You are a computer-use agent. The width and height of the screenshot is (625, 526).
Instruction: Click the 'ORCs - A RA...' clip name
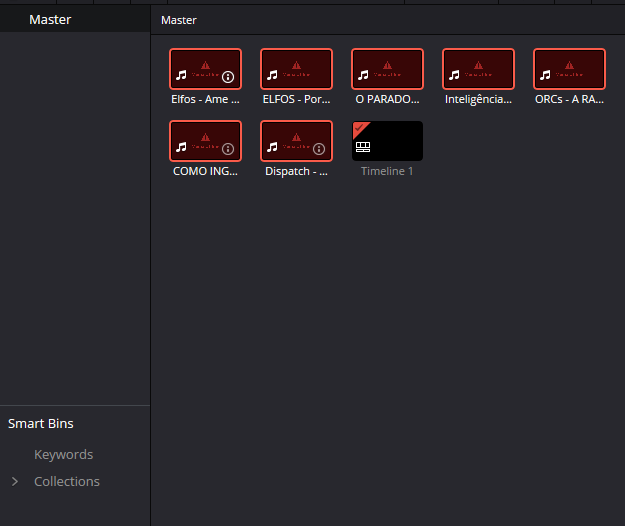point(569,99)
